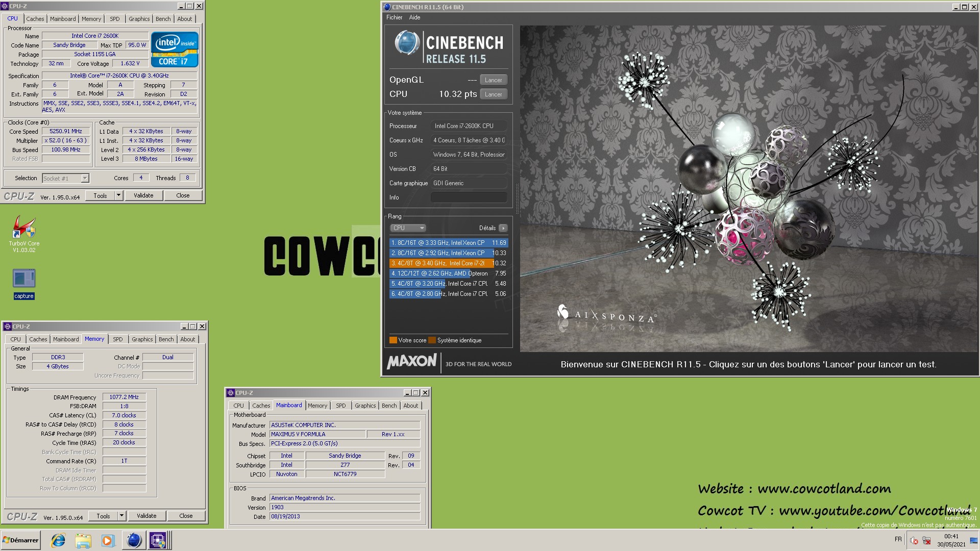The height and width of the screenshot is (551, 980).
Task: Select ranking row 6 4C/8T 2.80 GHz
Action: (449, 294)
